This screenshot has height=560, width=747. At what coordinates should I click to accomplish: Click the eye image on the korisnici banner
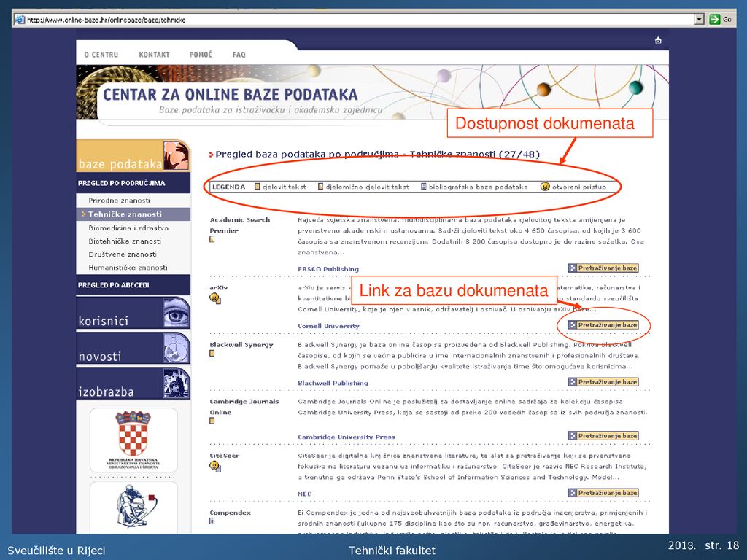(177, 312)
